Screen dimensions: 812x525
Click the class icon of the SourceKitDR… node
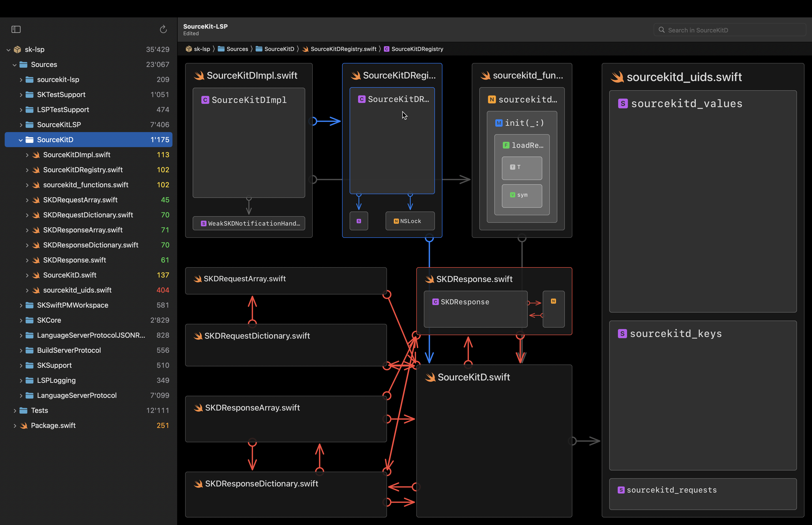point(362,99)
